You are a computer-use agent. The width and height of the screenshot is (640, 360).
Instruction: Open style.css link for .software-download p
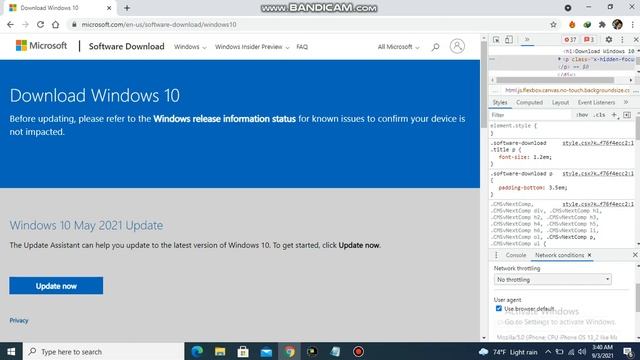(x=598, y=174)
